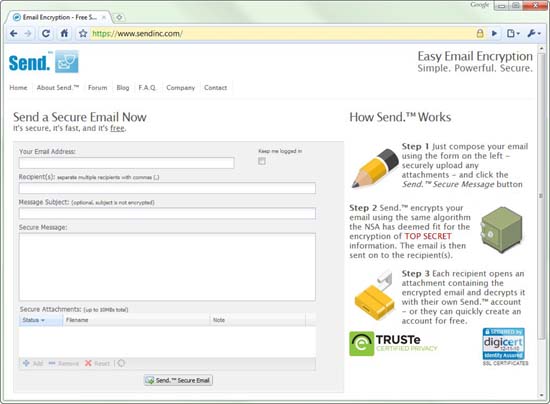Viewport: 550px width, 404px height.
Task: Tick the Keep me logged in checkbox
Action: 262,161
